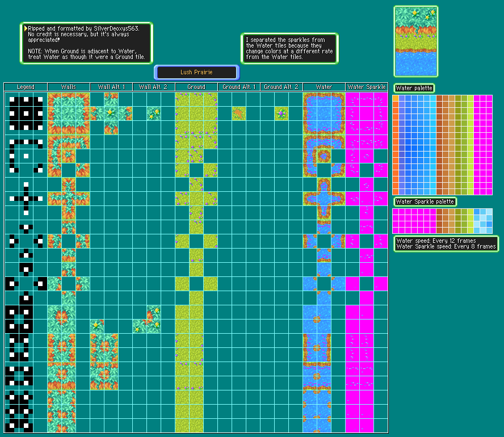The height and width of the screenshot is (437, 504).
Task: Select the Ground Alt. 2 column header
Action: coord(282,87)
